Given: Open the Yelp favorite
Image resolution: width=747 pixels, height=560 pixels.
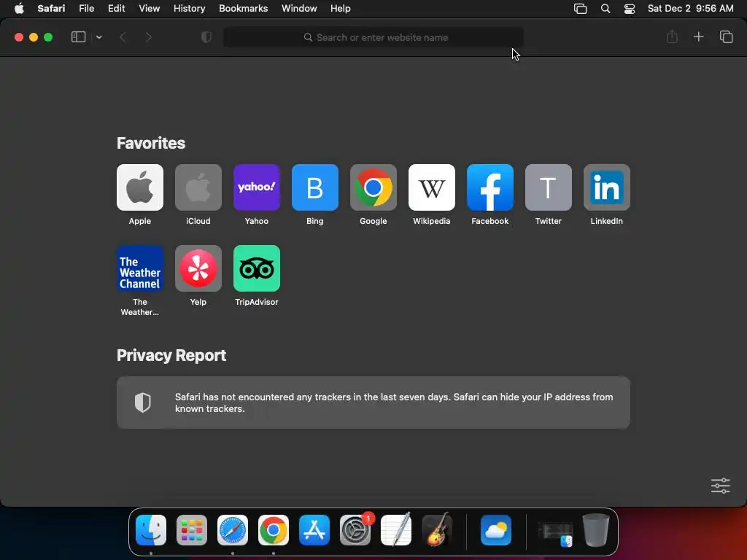Looking at the screenshot, I should (x=198, y=268).
